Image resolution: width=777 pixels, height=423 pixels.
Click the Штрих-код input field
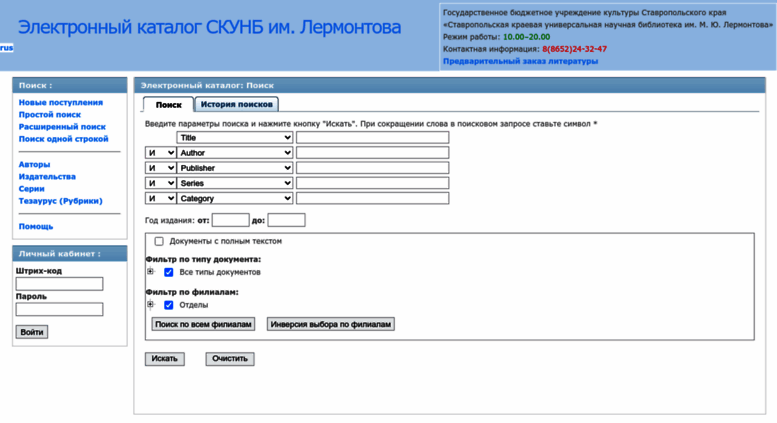point(59,284)
